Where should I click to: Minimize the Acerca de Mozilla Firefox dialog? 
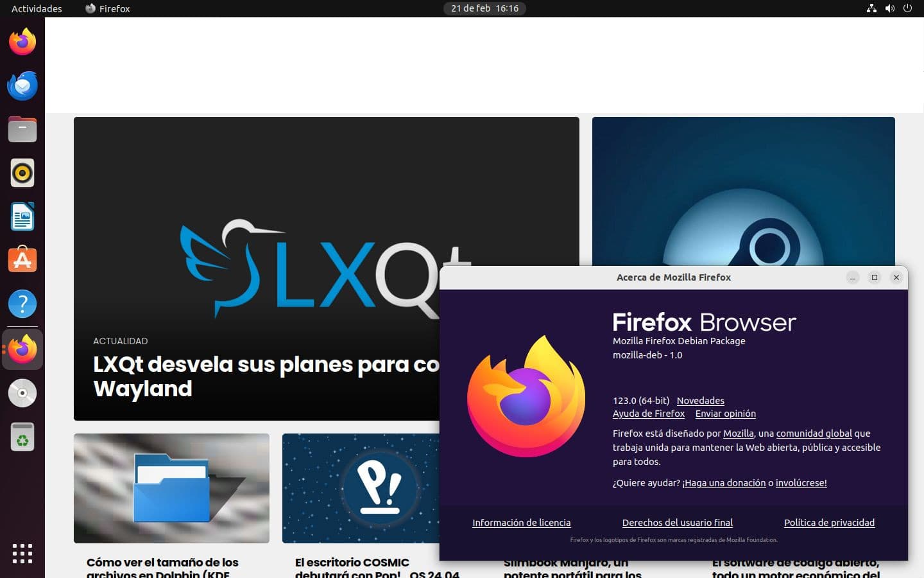pos(852,277)
